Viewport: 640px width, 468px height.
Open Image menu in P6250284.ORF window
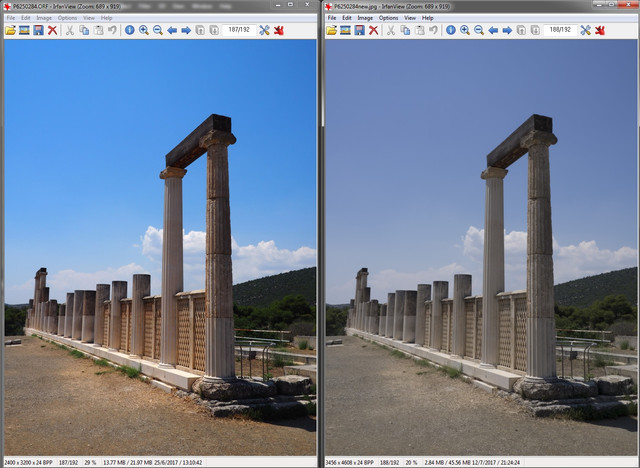44,18
